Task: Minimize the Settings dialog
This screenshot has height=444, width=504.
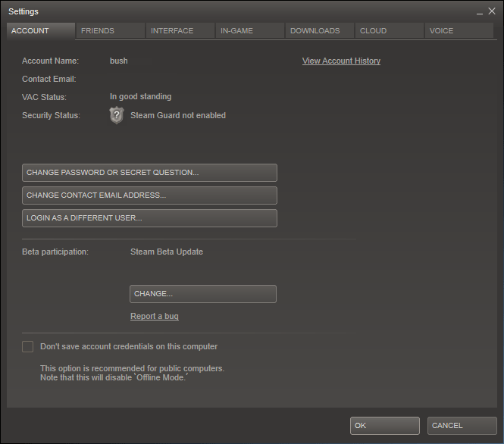Action: click(479, 12)
